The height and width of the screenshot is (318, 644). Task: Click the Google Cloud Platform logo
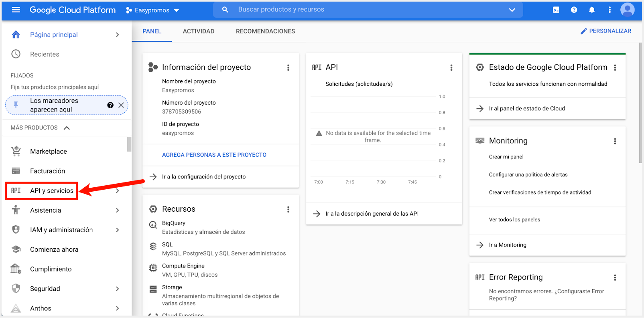[73, 10]
